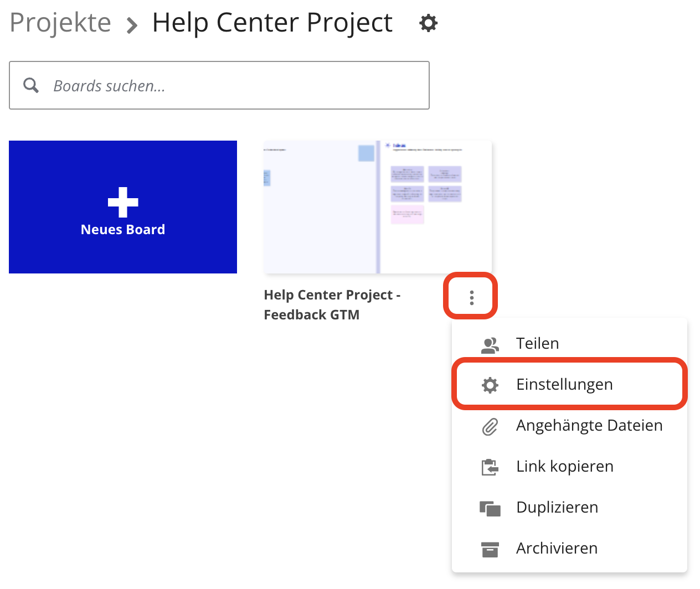
Task: Click the plus icon on Neues Board
Action: [123, 202]
